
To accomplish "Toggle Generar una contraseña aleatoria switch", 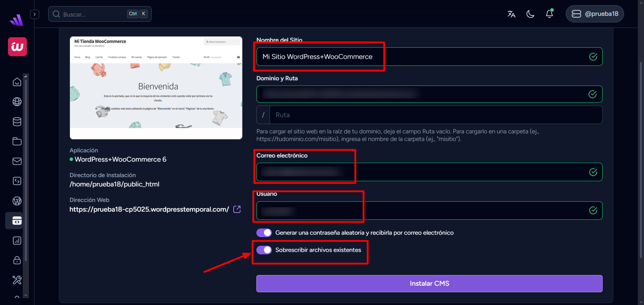I will (264, 233).
